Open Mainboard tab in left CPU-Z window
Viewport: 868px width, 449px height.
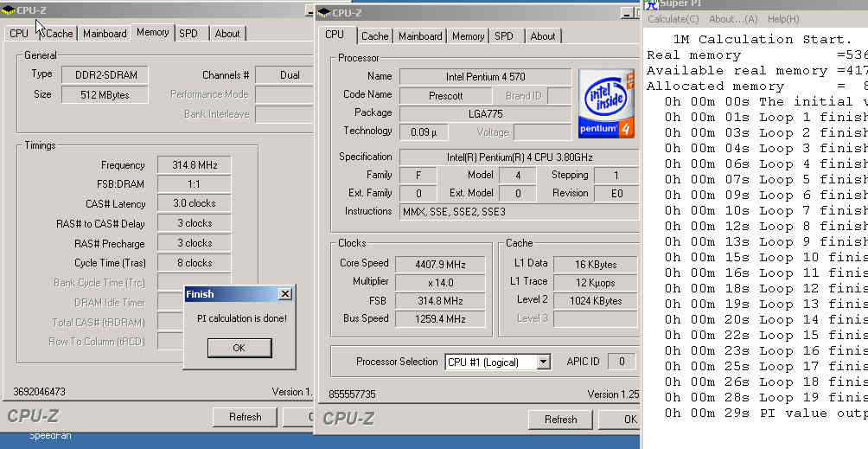point(105,34)
